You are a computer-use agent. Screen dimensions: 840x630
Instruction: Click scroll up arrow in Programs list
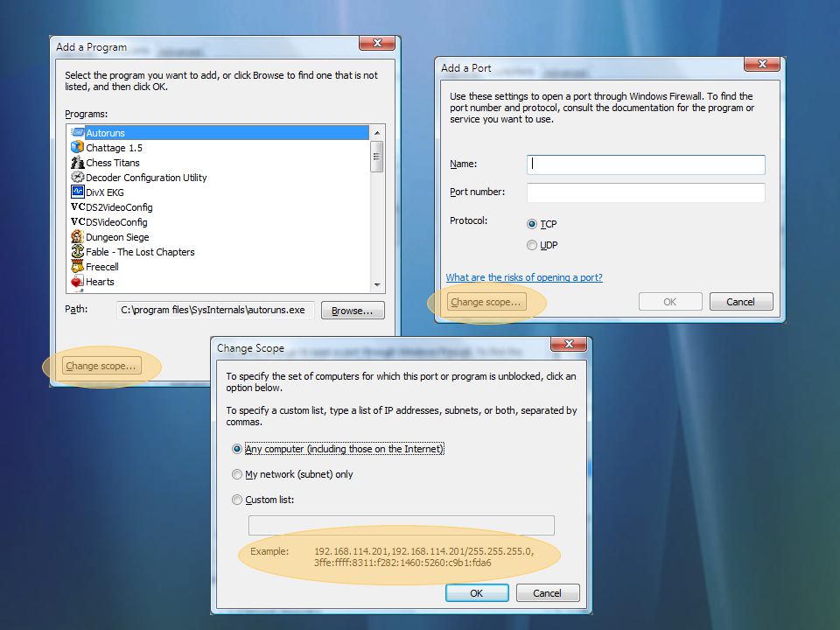377,133
